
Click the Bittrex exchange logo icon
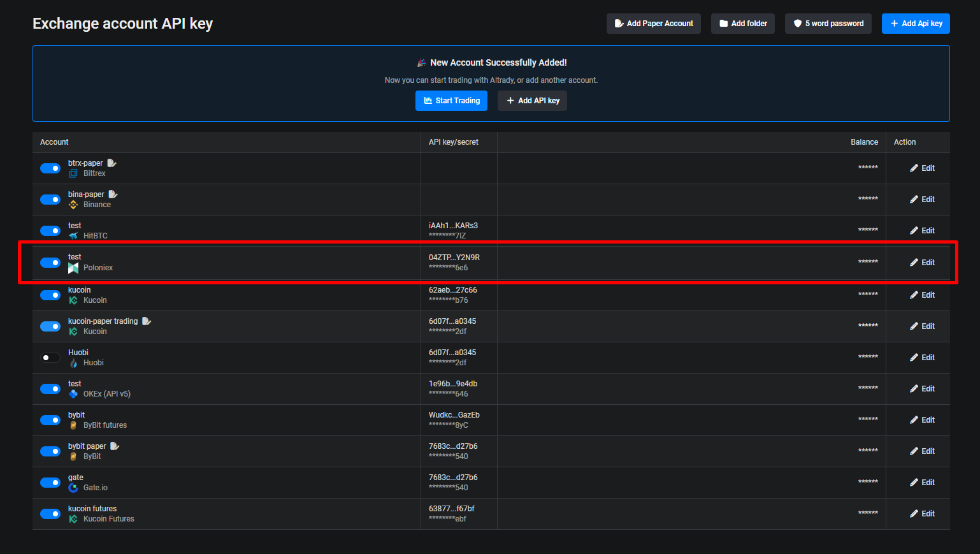coord(73,173)
